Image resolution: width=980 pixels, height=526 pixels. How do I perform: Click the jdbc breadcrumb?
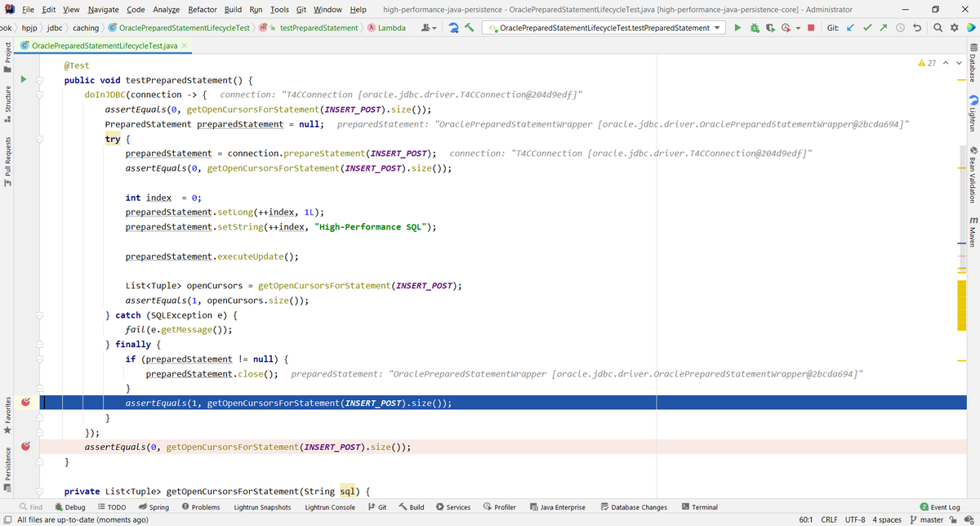55,28
